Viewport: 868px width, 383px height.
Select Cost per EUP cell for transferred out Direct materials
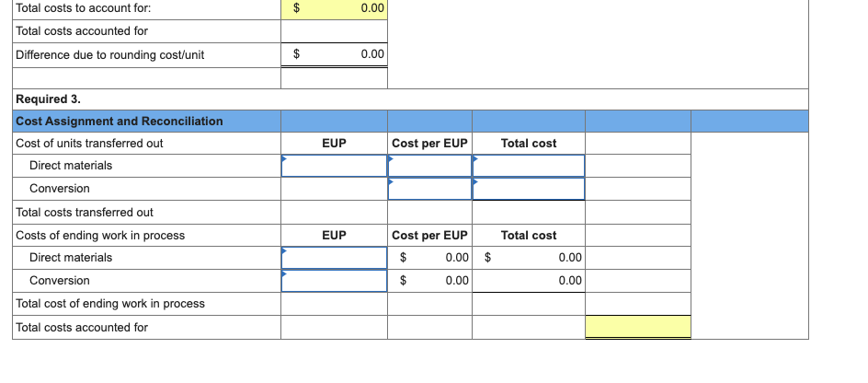pos(429,166)
